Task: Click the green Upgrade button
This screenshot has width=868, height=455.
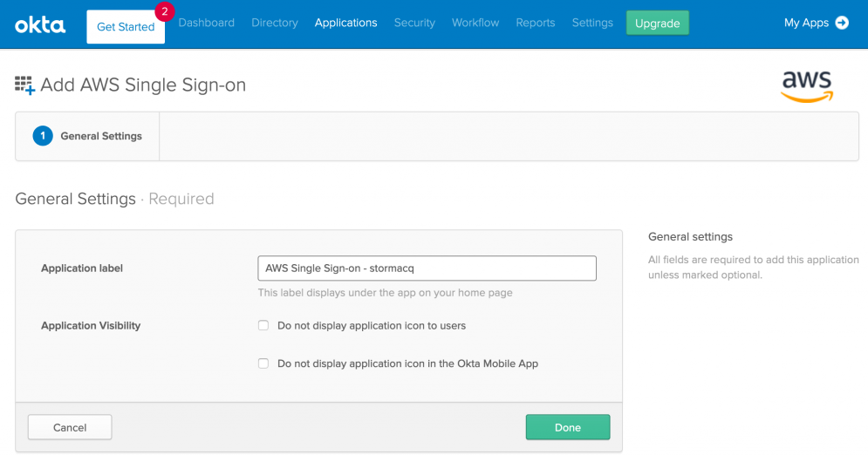Action: [658, 23]
